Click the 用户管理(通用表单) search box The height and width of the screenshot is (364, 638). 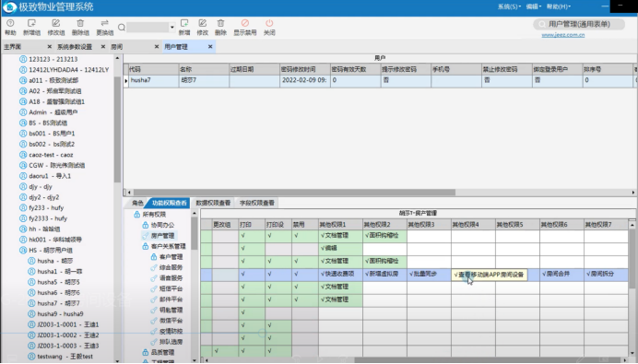(x=579, y=24)
